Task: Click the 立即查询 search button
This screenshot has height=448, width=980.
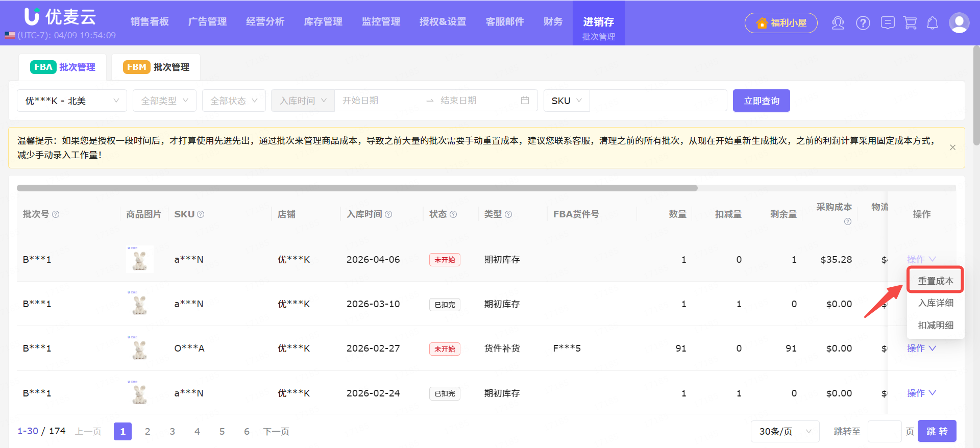Action: 761,101
